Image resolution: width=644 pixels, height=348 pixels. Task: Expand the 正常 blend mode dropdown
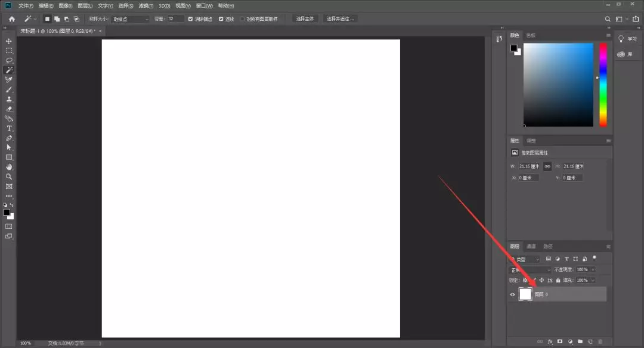530,270
